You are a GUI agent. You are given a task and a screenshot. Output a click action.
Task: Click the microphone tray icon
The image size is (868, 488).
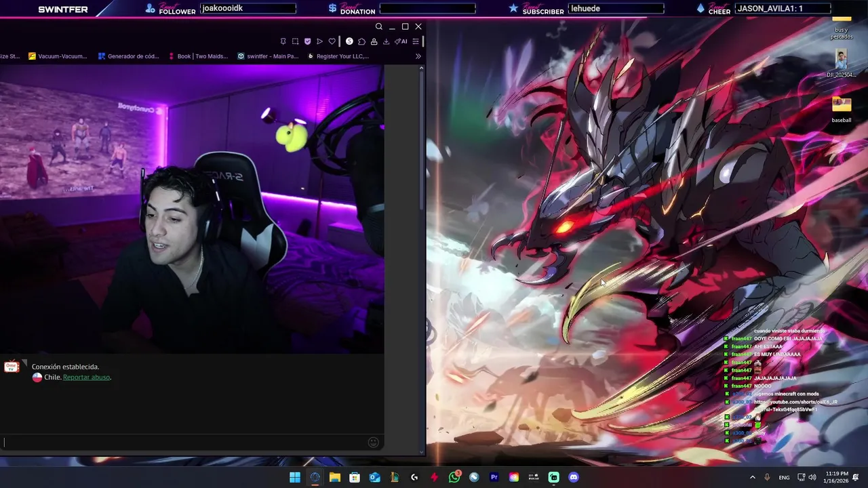(767, 477)
